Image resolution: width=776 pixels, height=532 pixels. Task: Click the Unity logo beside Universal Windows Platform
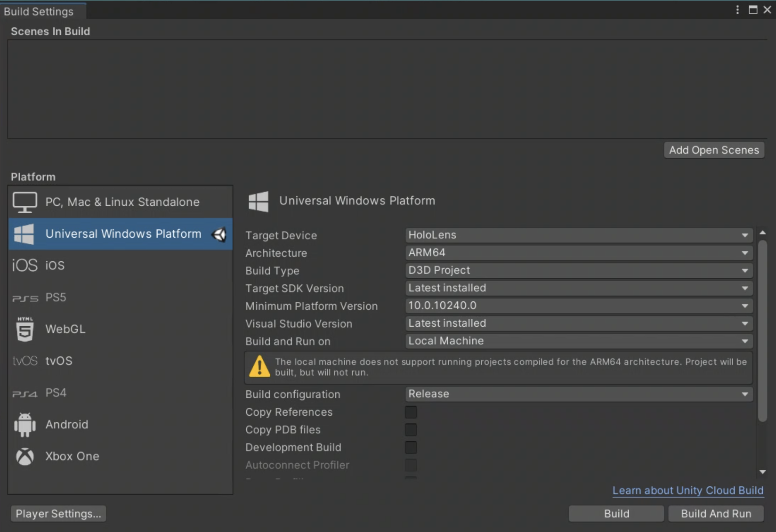[x=219, y=234]
